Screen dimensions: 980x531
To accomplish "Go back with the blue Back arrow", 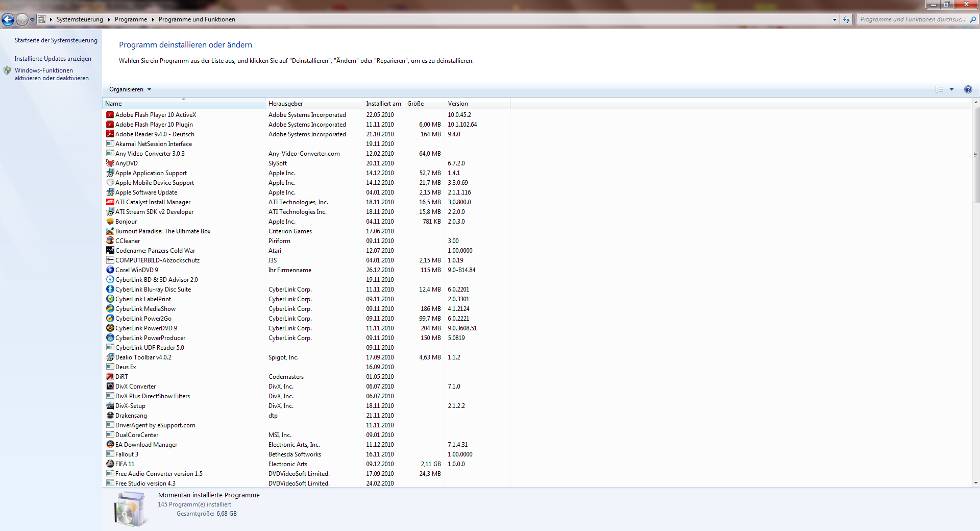I will point(8,19).
